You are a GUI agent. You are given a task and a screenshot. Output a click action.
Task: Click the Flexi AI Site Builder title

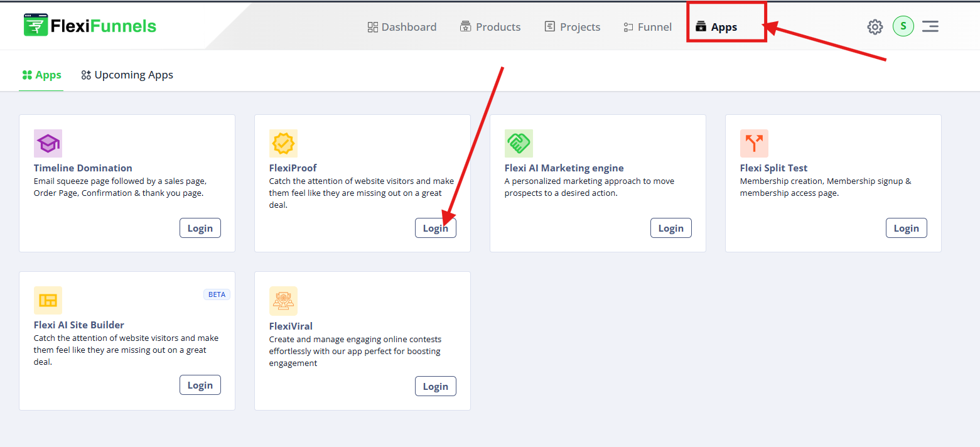pos(79,325)
